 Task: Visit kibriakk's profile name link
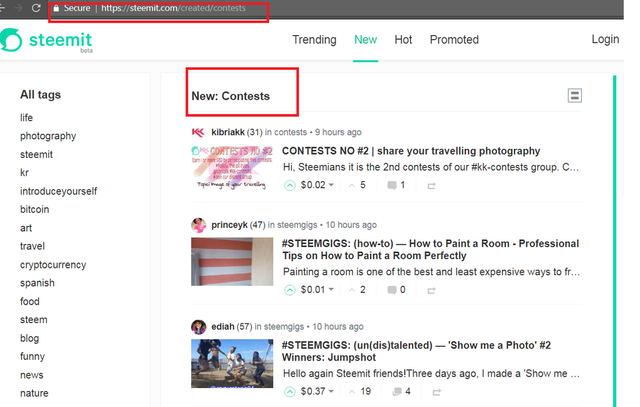(228, 132)
